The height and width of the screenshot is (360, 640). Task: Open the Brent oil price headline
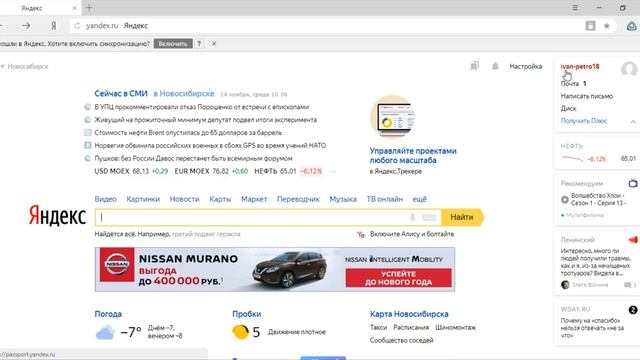click(188, 133)
